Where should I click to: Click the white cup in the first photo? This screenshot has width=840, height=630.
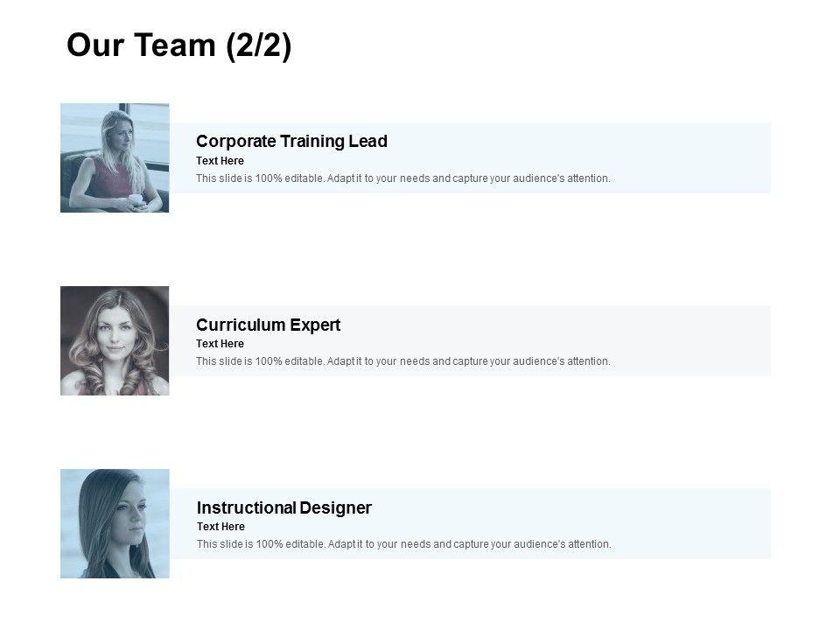[x=136, y=200]
